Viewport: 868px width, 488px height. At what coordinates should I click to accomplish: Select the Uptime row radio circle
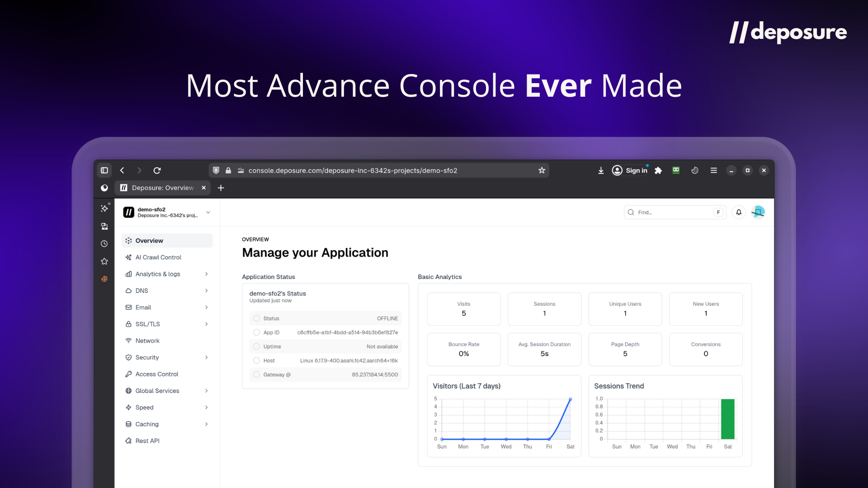coord(257,347)
